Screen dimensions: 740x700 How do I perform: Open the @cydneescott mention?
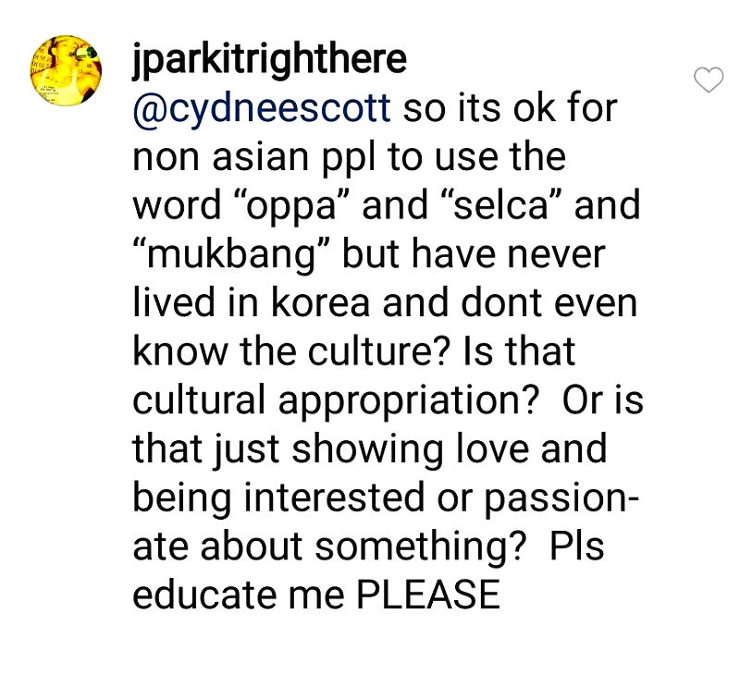click(x=262, y=109)
